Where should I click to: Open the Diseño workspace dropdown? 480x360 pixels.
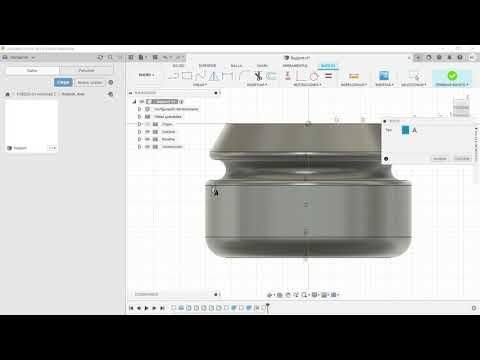[x=147, y=75]
